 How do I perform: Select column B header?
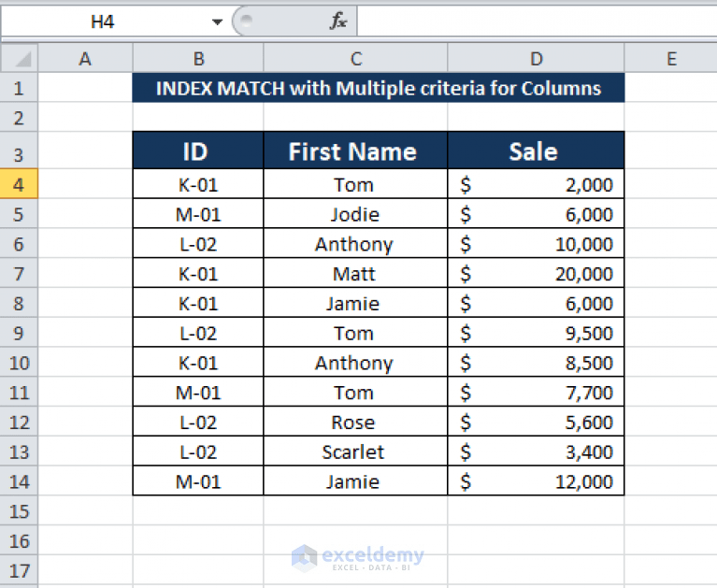tap(198, 58)
